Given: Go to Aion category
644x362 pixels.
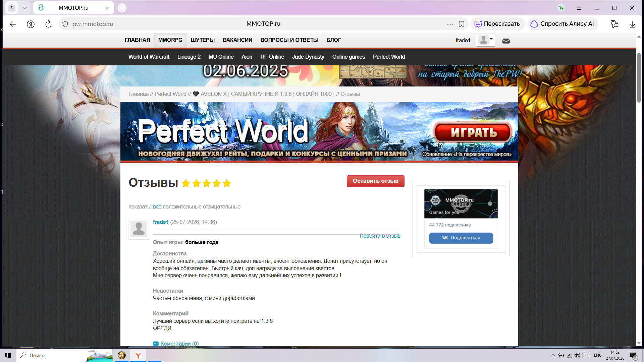Looking at the screenshot, I should pos(247,57).
